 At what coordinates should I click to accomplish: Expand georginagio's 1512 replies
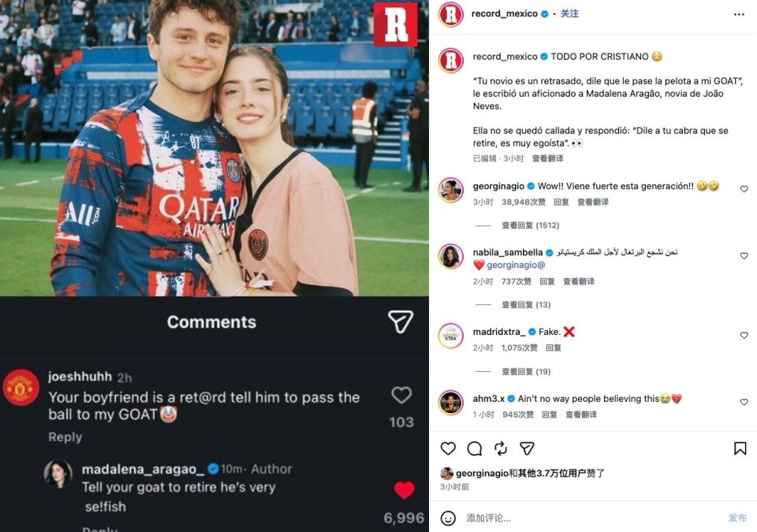pos(530,225)
